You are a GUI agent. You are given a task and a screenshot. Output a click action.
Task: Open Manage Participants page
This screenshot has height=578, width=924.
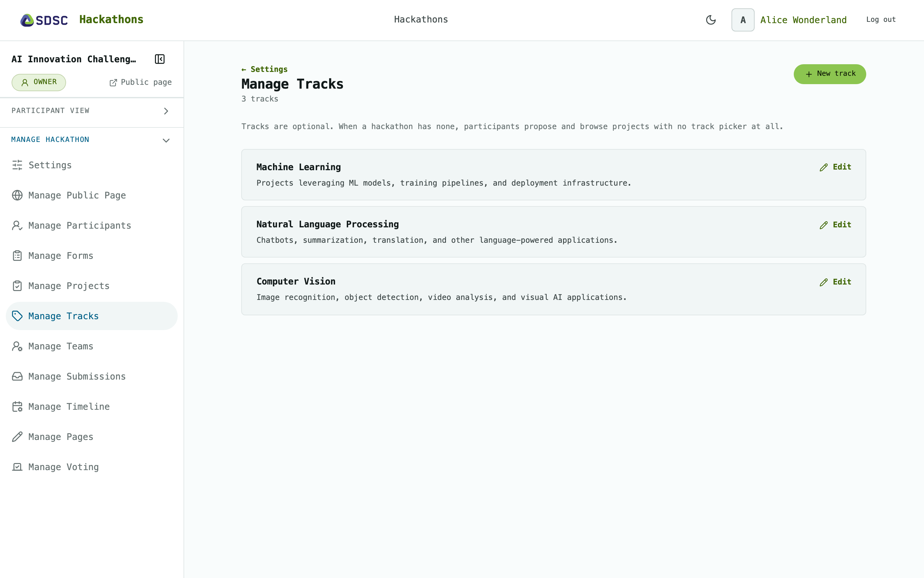[92, 225]
